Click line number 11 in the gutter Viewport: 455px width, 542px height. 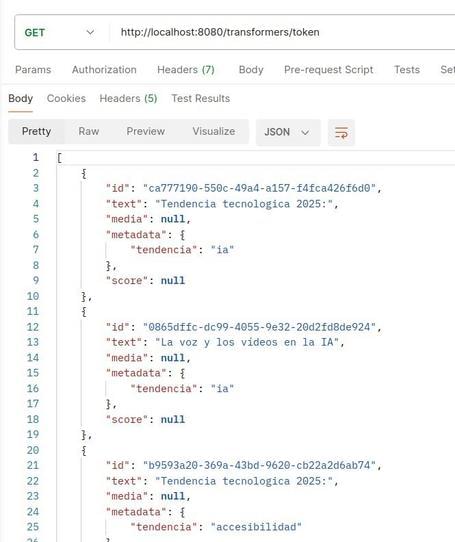(x=33, y=311)
